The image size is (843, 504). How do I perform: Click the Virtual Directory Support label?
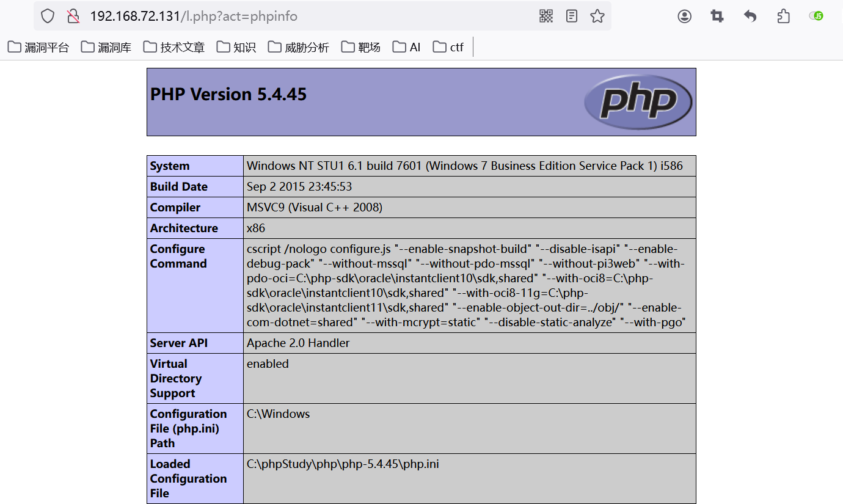(x=176, y=379)
